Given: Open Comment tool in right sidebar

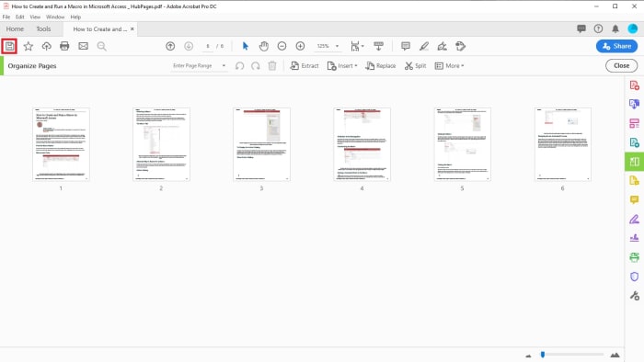Looking at the screenshot, I should pos(634,199).
